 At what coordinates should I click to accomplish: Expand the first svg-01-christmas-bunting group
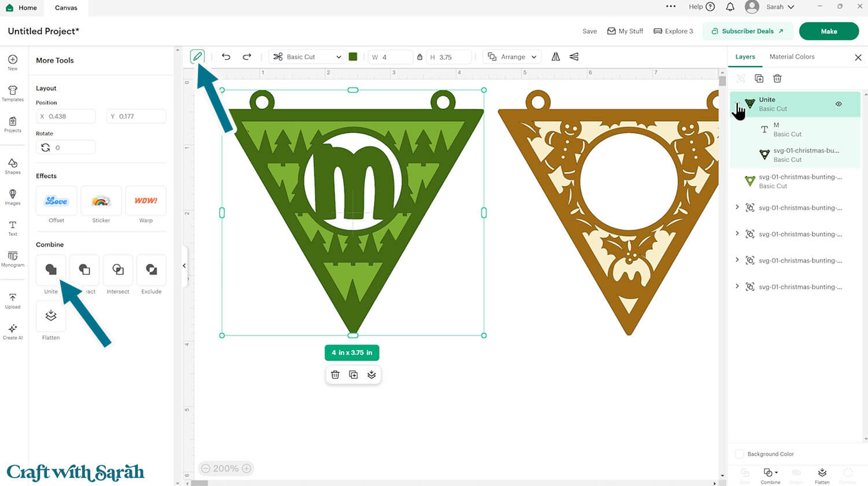pyautogui.click(x=737, y=208)
